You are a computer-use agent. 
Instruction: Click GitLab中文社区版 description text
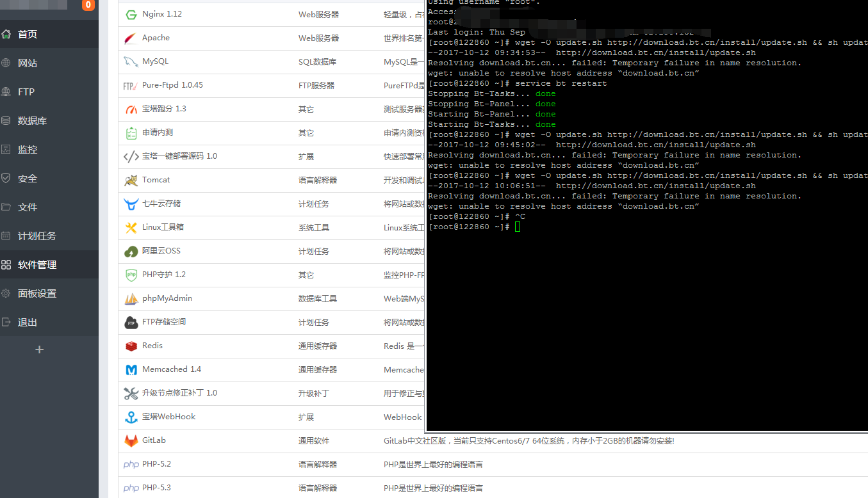pyautogui.click(x=528, y=441)
